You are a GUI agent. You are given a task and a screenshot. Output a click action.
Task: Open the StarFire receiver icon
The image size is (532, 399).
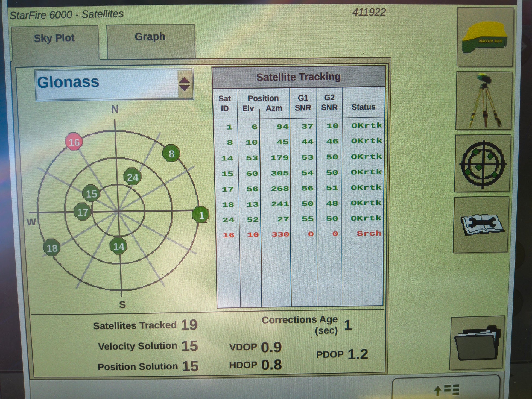click(485, 37)
